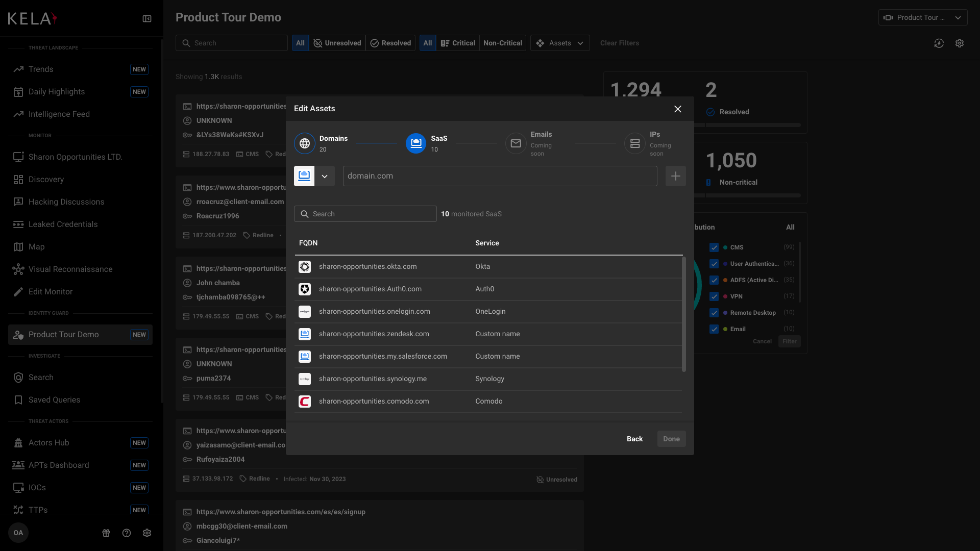Open the Product Tour dropdown at top right
The height and width of the screenshot is (551, 980).
[922, 17]
